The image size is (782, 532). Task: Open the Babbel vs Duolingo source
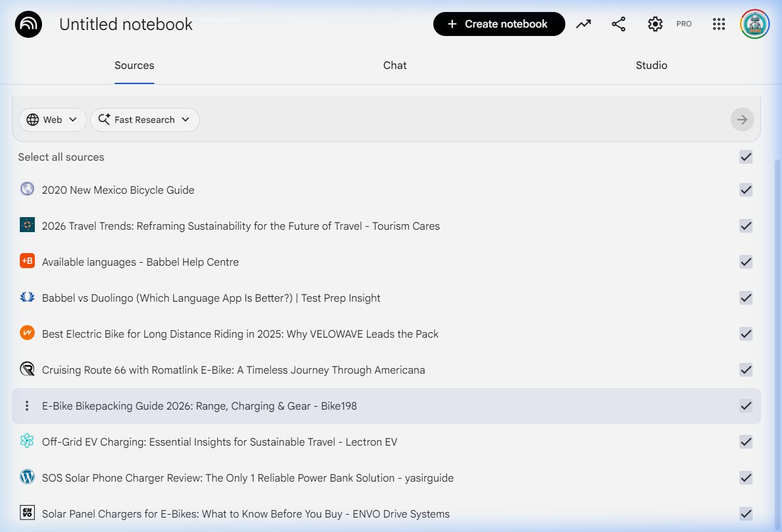coord(211,298)
